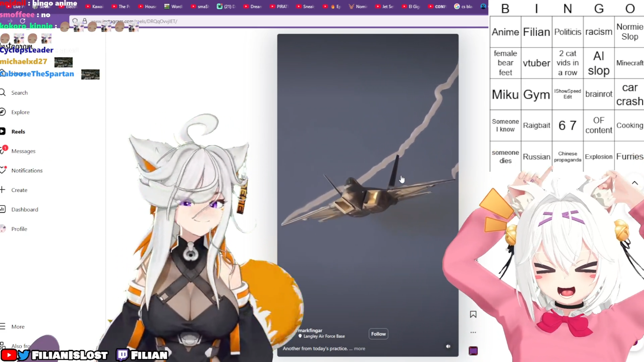
Task: Open Explore from the sidebar
Action: click(x=20, y=112)
